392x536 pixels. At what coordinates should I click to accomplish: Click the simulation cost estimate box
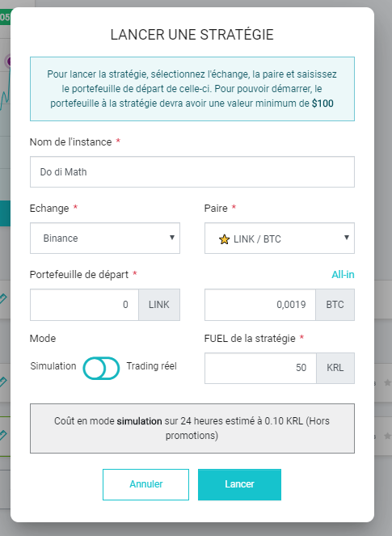[192, 428]
